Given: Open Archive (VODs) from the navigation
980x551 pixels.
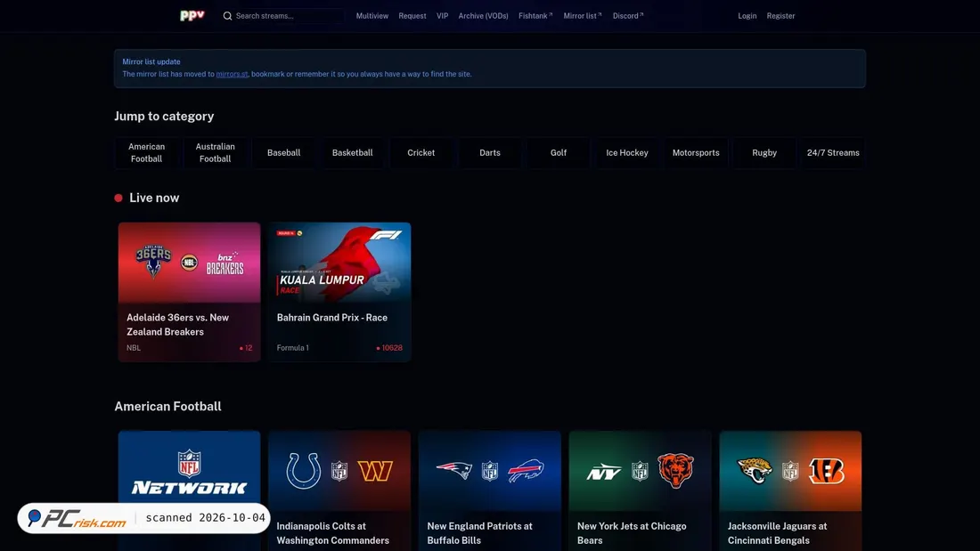Looking at the screenshot, I should coord(483,16).
